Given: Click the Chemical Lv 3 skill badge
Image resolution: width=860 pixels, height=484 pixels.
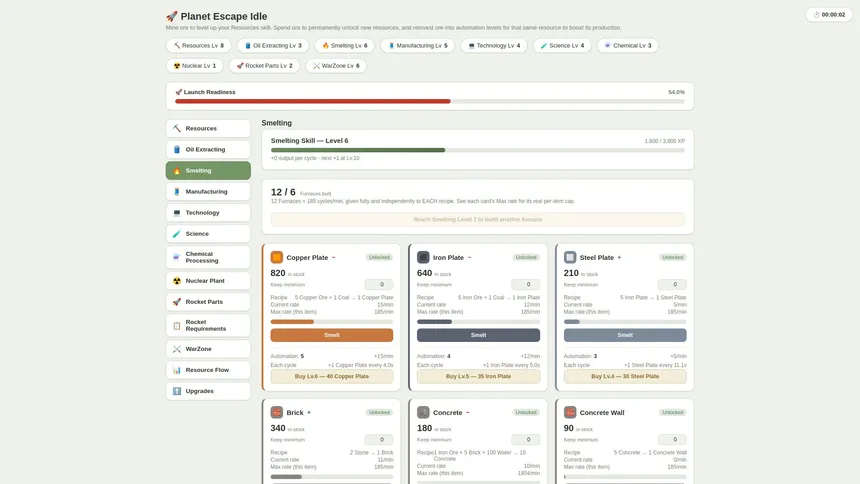Looking at the screenshot, I should point(627,46).
